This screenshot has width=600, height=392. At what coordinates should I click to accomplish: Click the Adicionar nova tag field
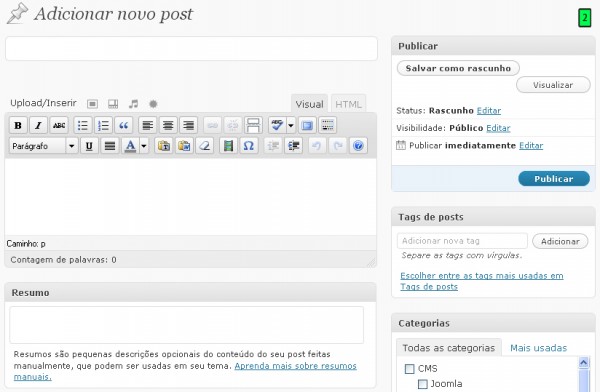[x=462, y=241]
